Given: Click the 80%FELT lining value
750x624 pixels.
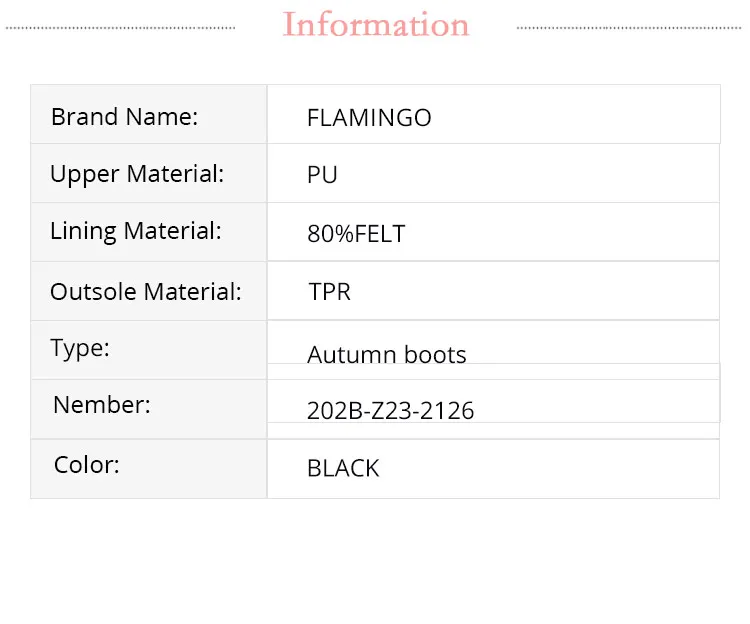Looking at the screenshot, I should (356, 234).
